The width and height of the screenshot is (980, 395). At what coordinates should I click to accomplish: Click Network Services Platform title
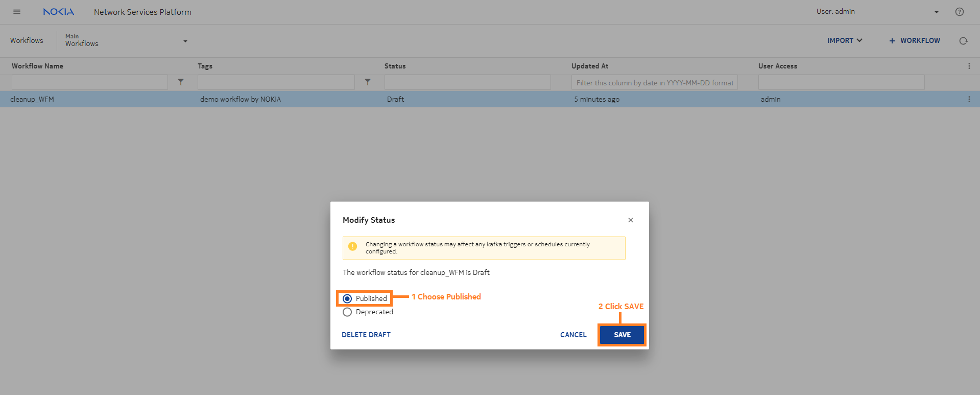142,12
